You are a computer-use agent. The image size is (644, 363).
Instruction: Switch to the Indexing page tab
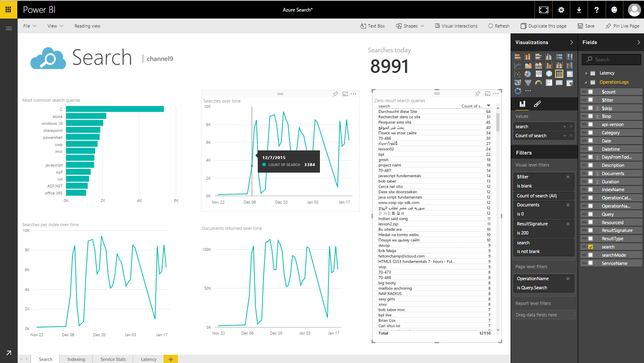click(76, 359)
